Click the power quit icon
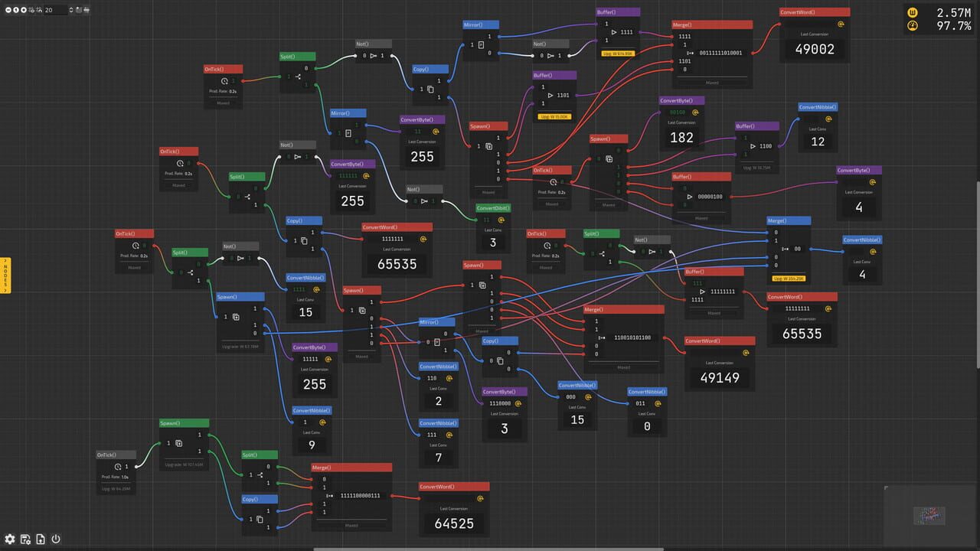 pyautogui.click(x=56, y=540)
